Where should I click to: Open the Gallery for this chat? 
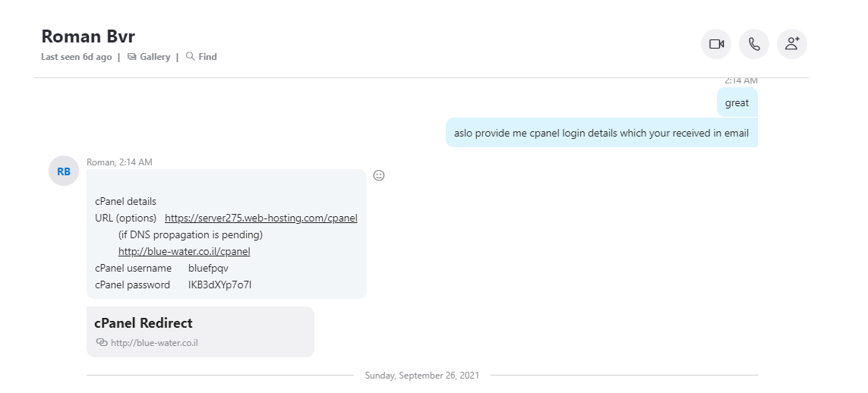[149, 56]
